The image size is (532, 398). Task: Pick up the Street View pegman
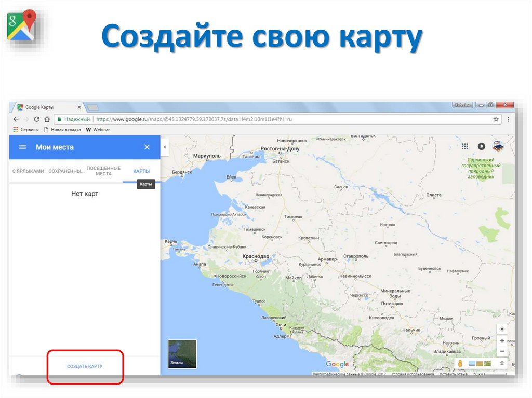(460, 364)
